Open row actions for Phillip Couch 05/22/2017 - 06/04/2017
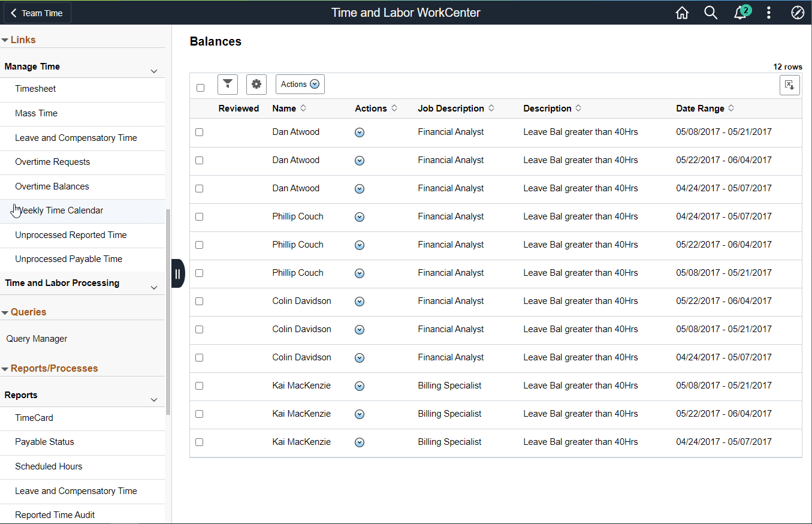The image size is (812, 524). [360, 245]
